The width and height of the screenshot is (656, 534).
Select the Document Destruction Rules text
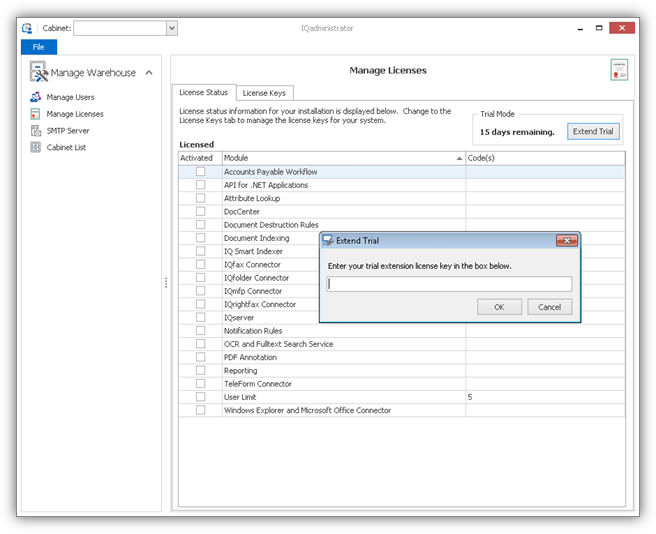tap(271, 225)
